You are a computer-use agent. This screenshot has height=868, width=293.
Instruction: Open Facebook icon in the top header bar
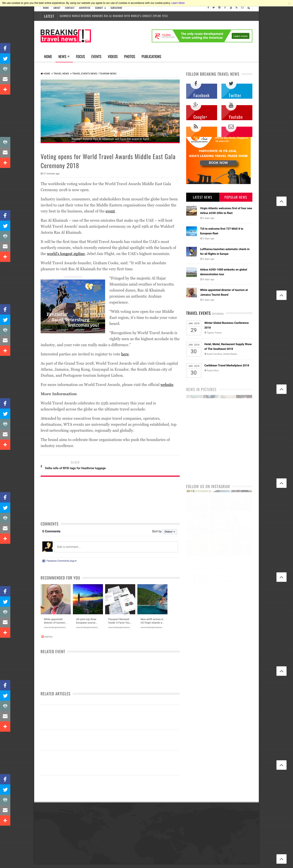208,8
